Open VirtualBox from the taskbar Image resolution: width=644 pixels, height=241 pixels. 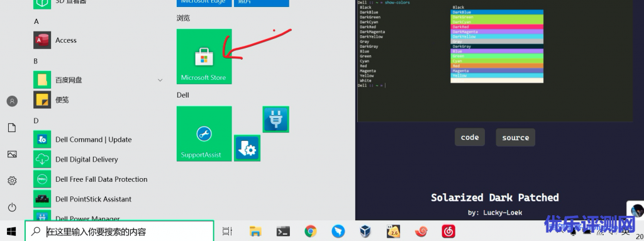click(x=365, y=232)
